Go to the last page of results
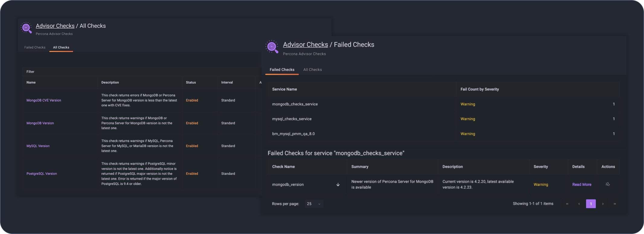Screen dimensions: 644x234 pos(614,204)
